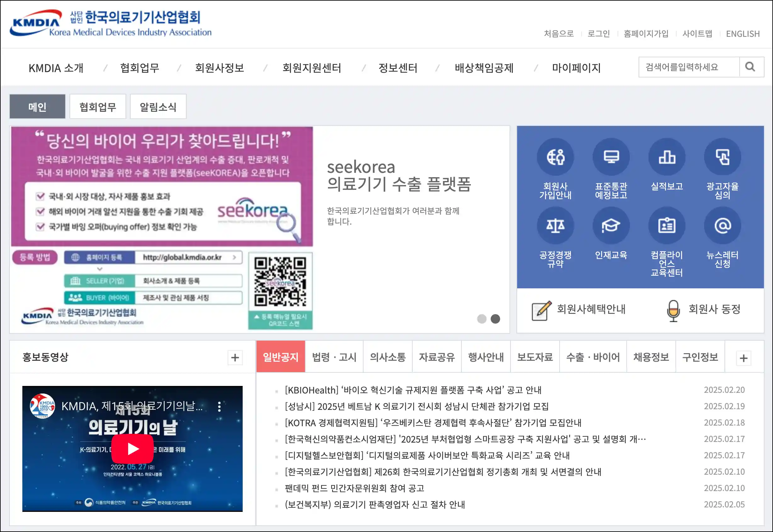The image size is (773, 532).
Task: Open the seekorea 의료기기 수출 플랫폼 heading
Action: 399,176
